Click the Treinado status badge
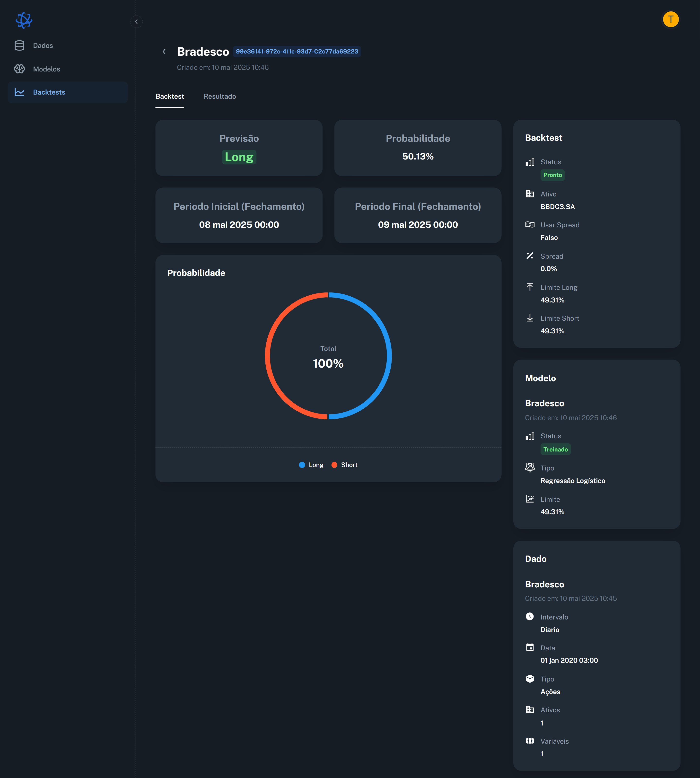This screenshot has width=700, height=778. pos(555,449)
